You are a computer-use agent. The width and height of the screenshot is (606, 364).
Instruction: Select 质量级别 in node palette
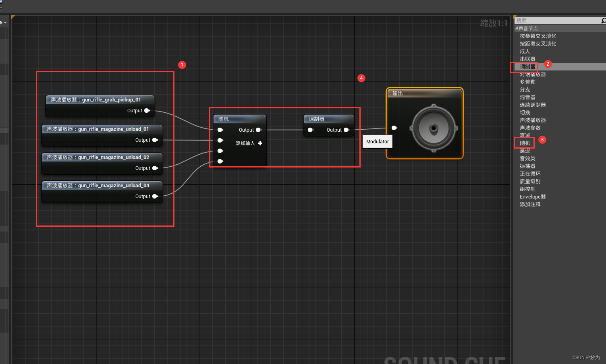[530, 182]
